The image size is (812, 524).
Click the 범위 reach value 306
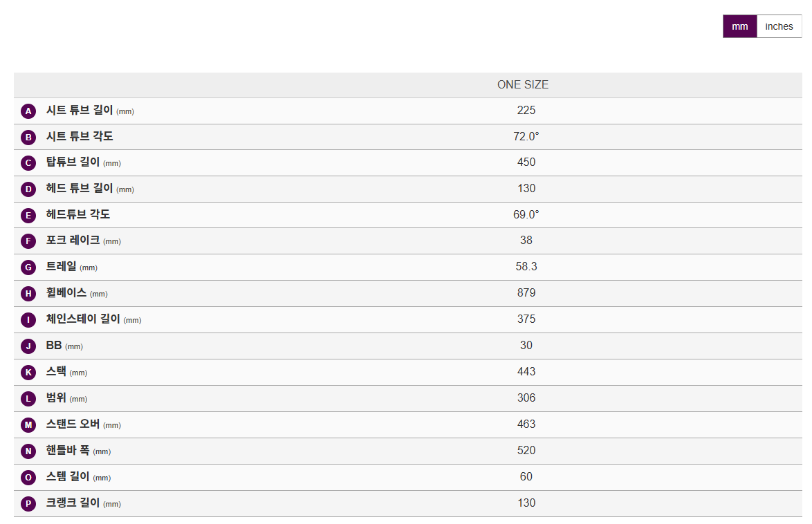(526, 398)
